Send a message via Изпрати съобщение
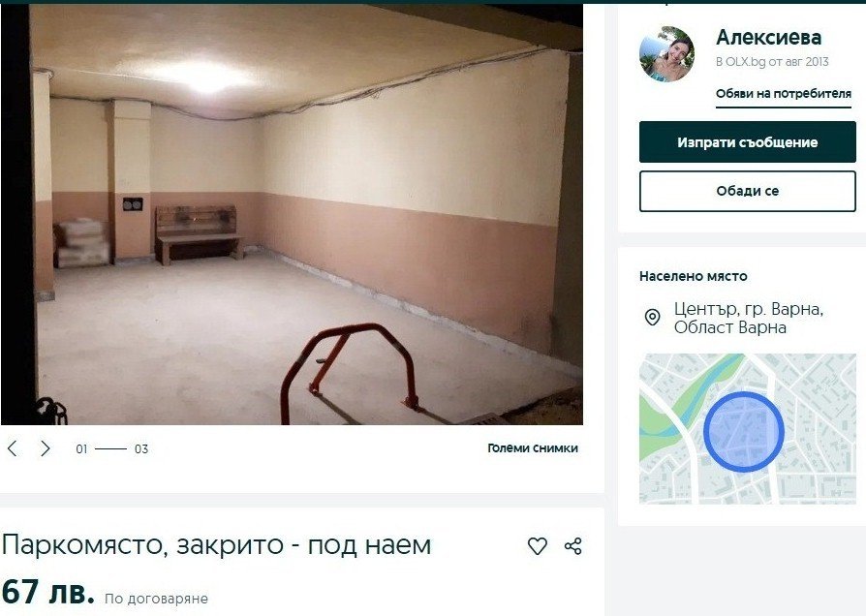 747,142
